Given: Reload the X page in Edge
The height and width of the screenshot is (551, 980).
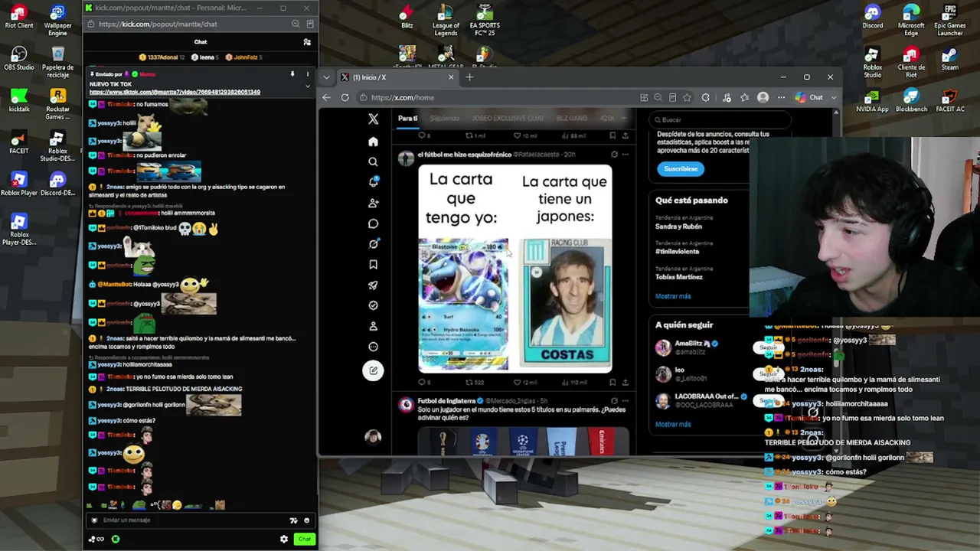Looking at the screenshot, I should click(x=345, y=97).
